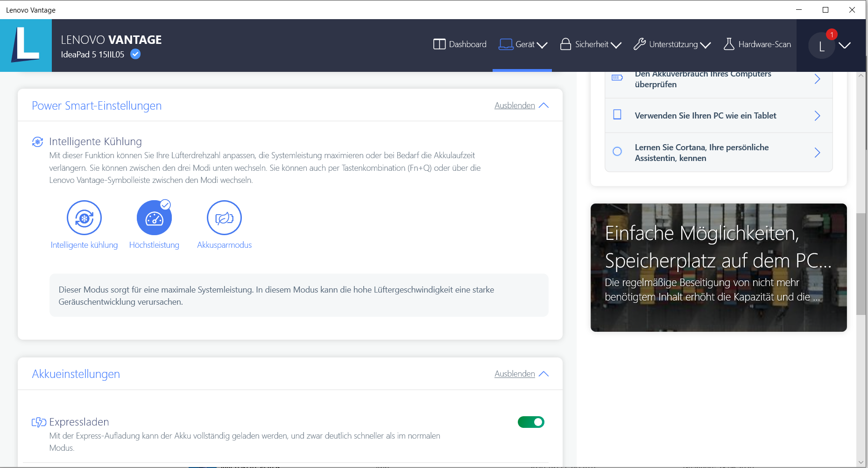Click the Dashboard panel icon
The height and width of the screenshot is (468, 868).
pos(439,44)
